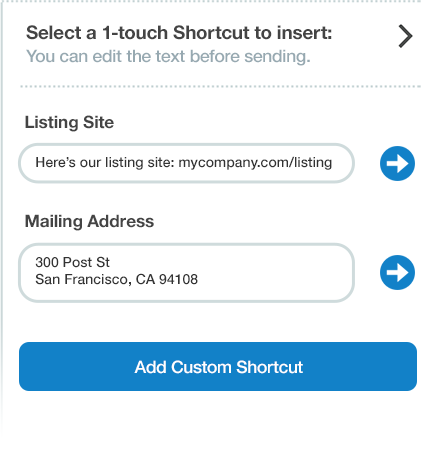The width and height of the screenshot is (440, 450).
Task: Click the Add Custom Shortcut button
Action: pyautogui.click(x=218, y=366)
